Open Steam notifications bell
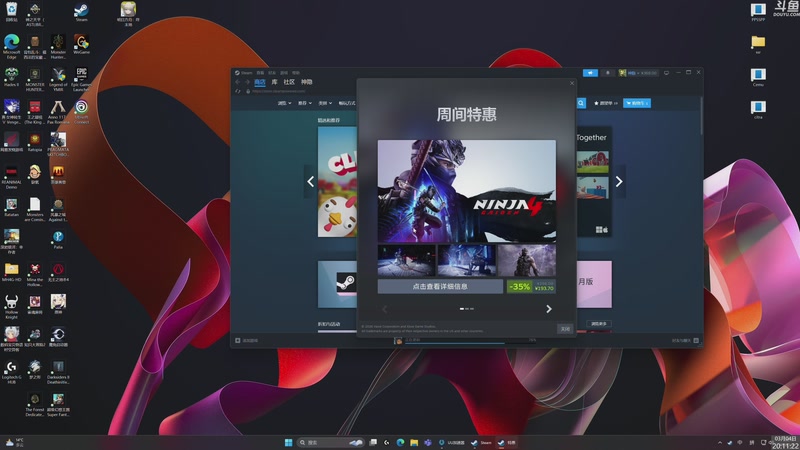 click(x=607, y=73)
